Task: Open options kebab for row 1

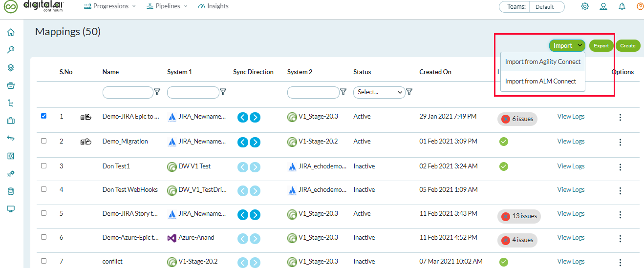Action: 620,117
